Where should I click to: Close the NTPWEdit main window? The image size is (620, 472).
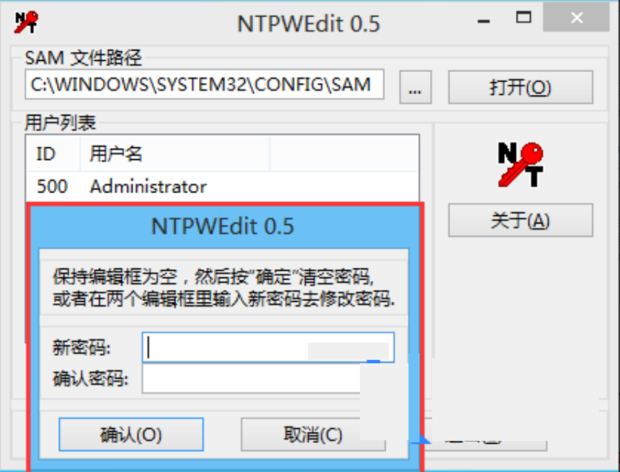(x=576, y=17)
